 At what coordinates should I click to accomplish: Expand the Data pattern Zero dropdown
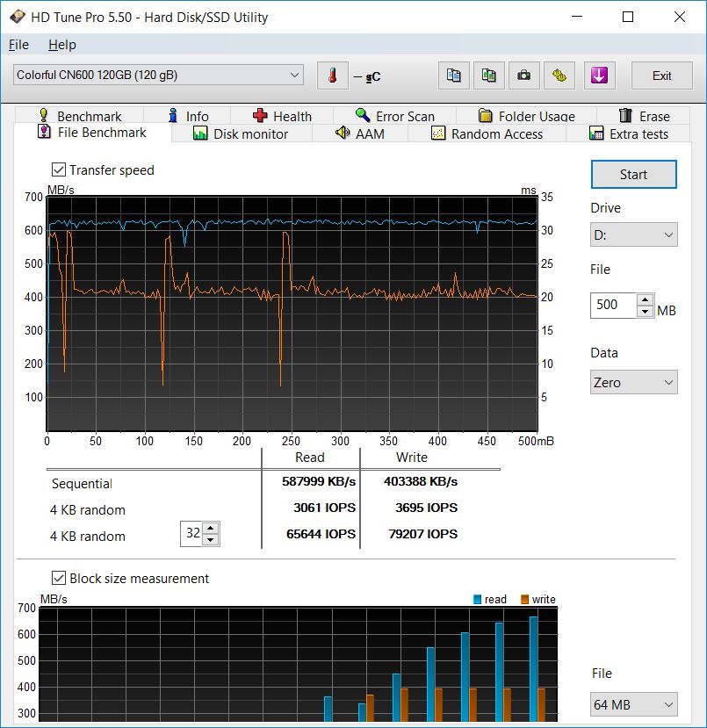633,383
